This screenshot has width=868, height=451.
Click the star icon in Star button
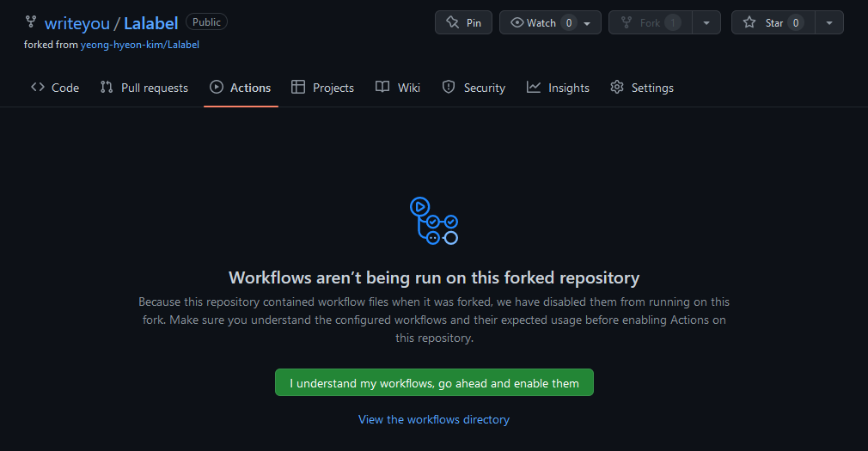coord(749,22)
